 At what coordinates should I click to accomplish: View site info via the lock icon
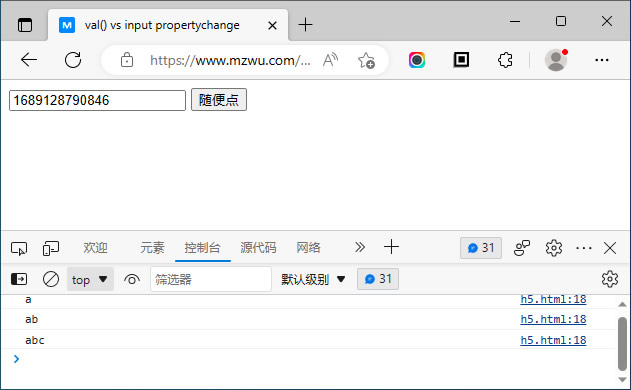(x=127, y=60)
